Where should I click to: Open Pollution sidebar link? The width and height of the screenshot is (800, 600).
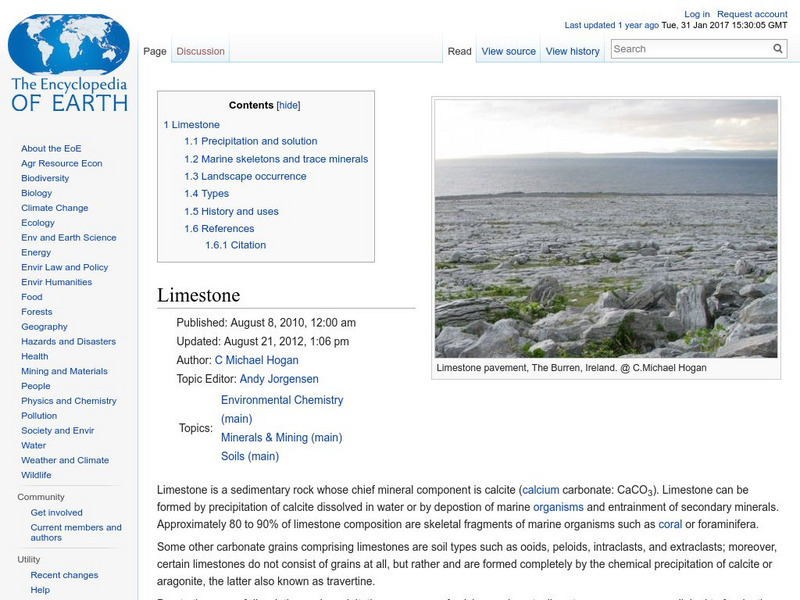point(39,415)
